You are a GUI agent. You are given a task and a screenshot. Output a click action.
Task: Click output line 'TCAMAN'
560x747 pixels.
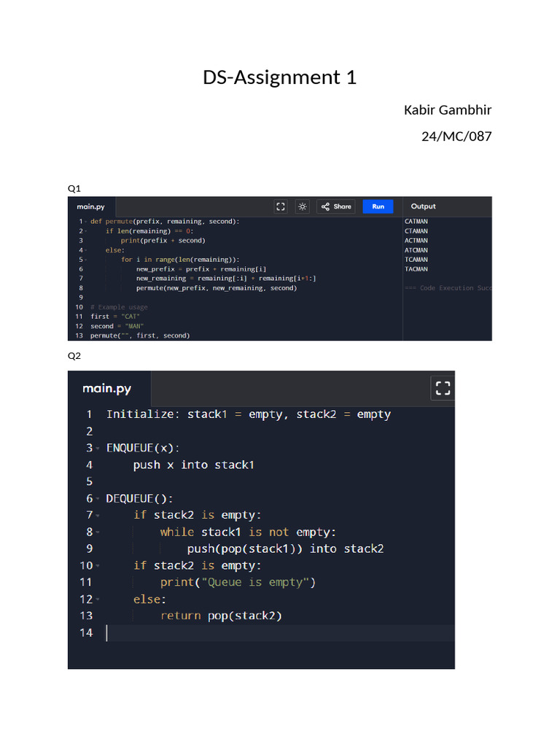point(416,260)
